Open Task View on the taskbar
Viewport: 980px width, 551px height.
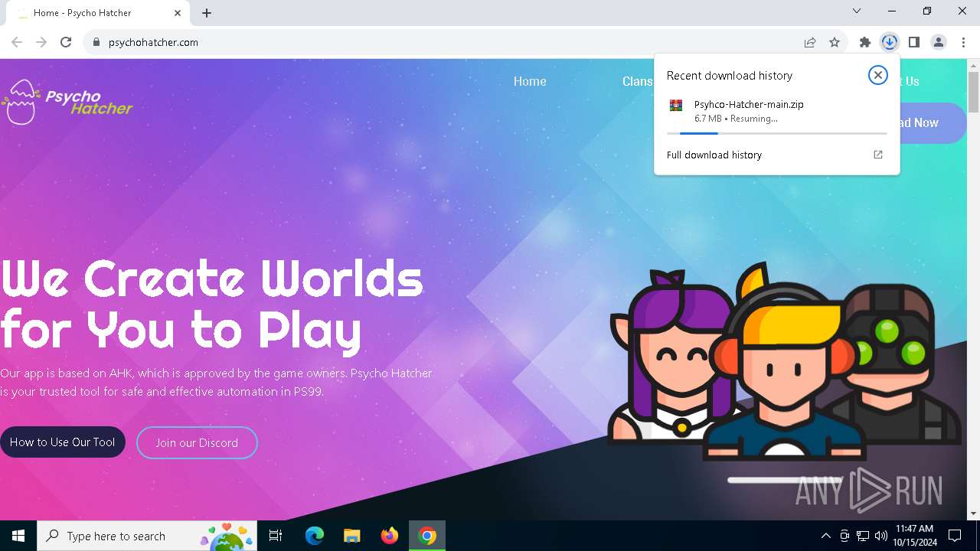(x=276, y=536)
